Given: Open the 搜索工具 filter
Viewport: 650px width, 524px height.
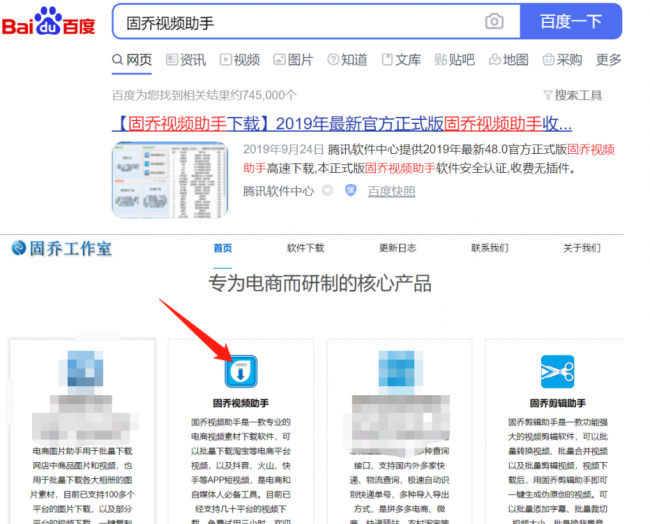Looking at the screenshot, I should (x=572, y=95).
